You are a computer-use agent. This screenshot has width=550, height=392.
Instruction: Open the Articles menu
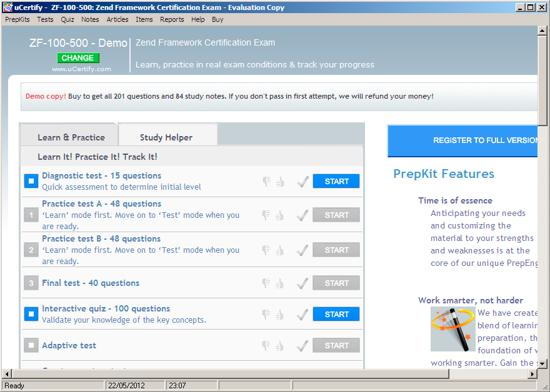pyautogui.click(x=117, y=19)
